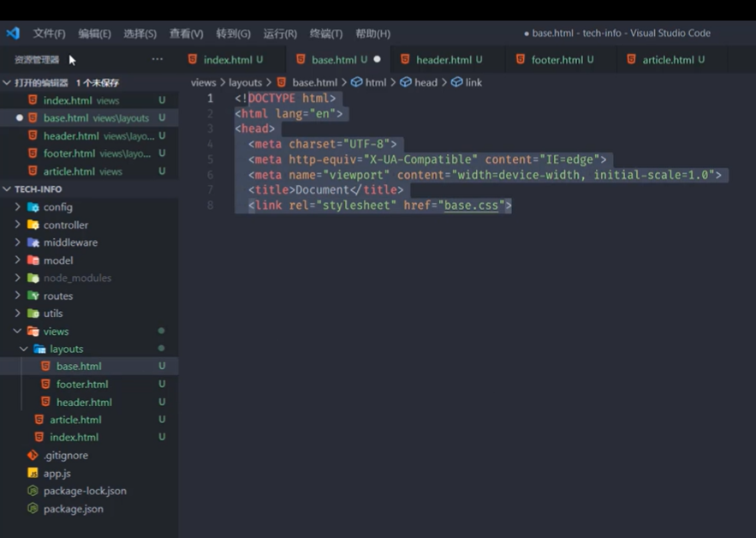Click the VS Code logo icon
This screenshot has width=756, height=538.
pyautogui.click(x=13, y=33)
